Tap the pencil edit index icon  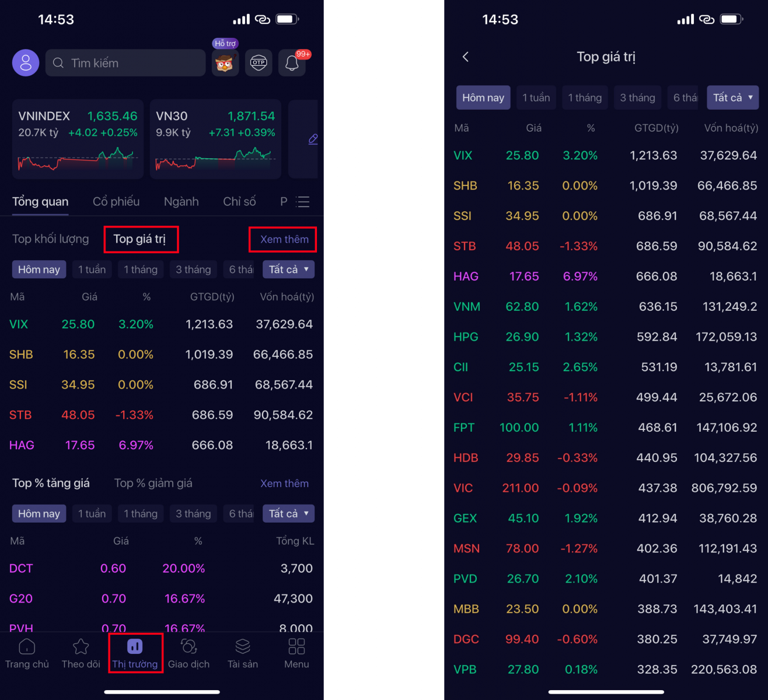click(313, 139)
